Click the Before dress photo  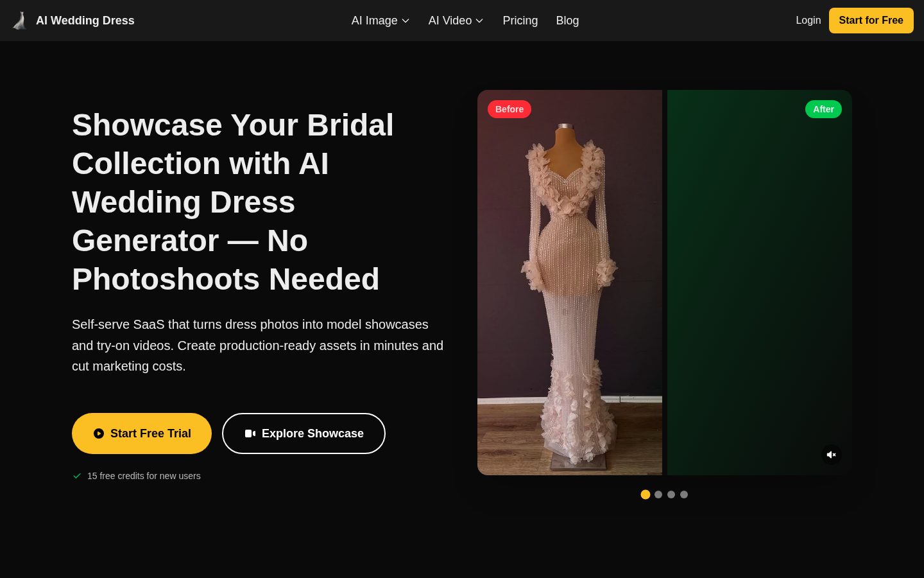pyautogui.click(x=570, y=283)
